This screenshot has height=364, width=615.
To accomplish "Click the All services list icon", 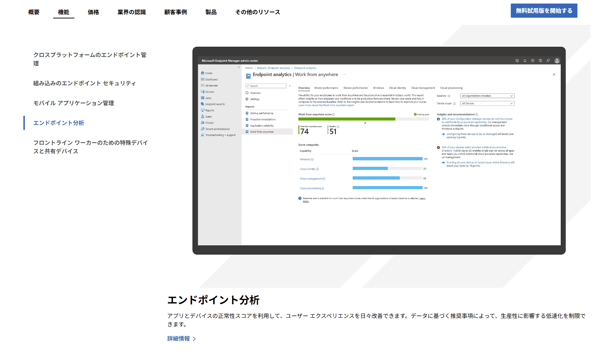I will (x=203, y=85).
